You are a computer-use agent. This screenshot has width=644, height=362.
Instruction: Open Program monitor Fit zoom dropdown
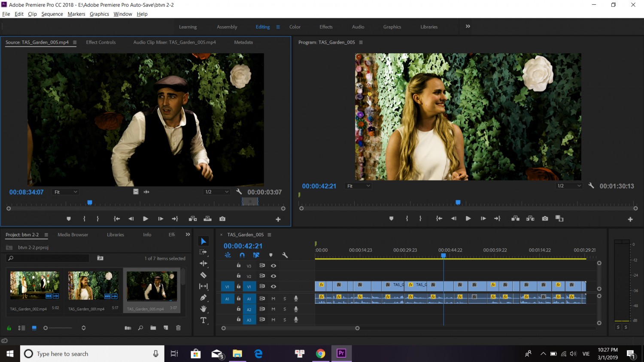coord(358,186)
